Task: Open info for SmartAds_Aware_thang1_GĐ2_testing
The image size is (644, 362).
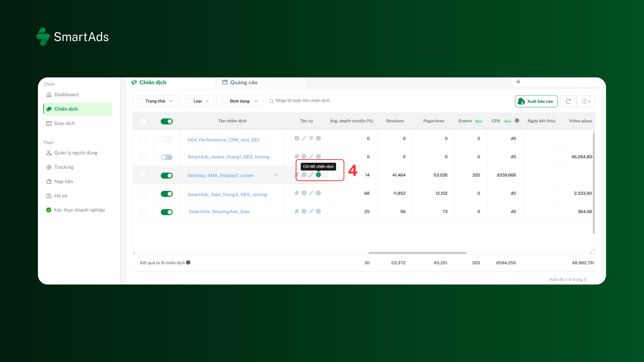Action: point(318,156)
